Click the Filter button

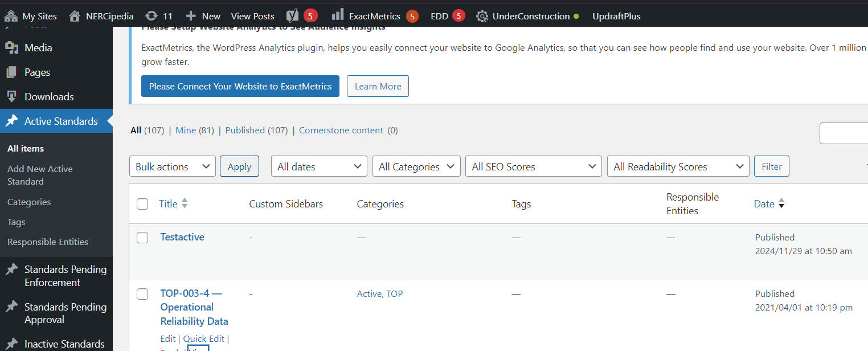tap(772, 166)
